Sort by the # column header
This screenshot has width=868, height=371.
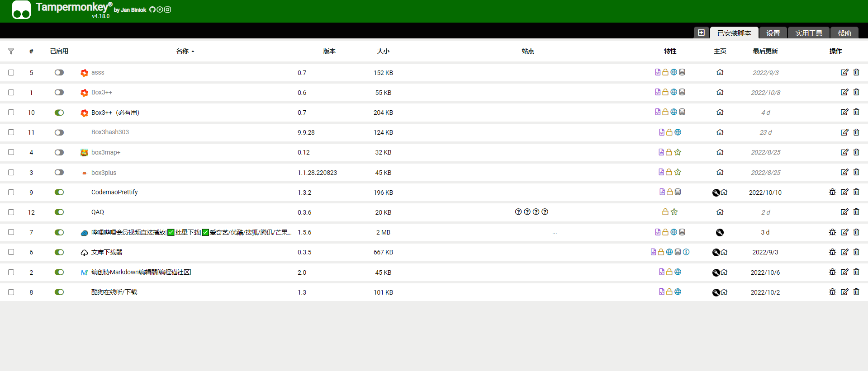31,51
